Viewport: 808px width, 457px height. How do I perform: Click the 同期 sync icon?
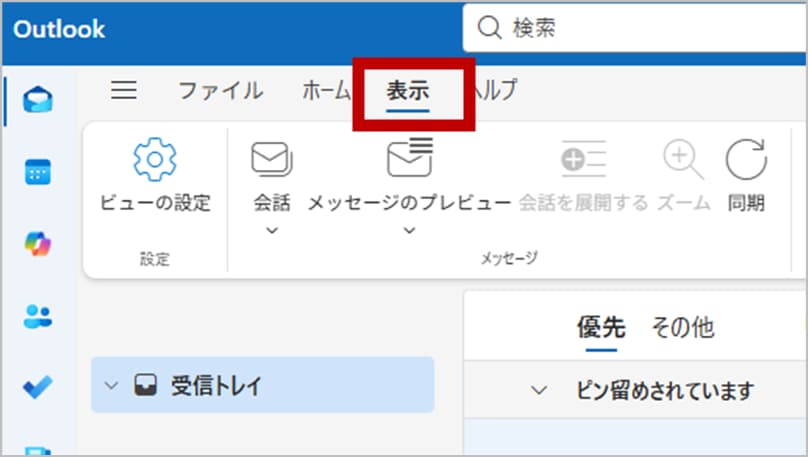tap(745, 160)
